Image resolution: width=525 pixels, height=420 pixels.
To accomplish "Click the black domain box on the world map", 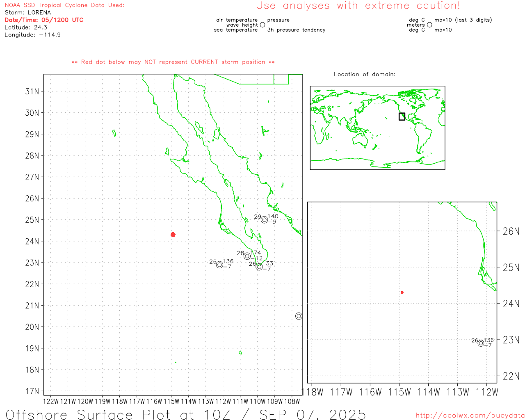I will point(402,116).
